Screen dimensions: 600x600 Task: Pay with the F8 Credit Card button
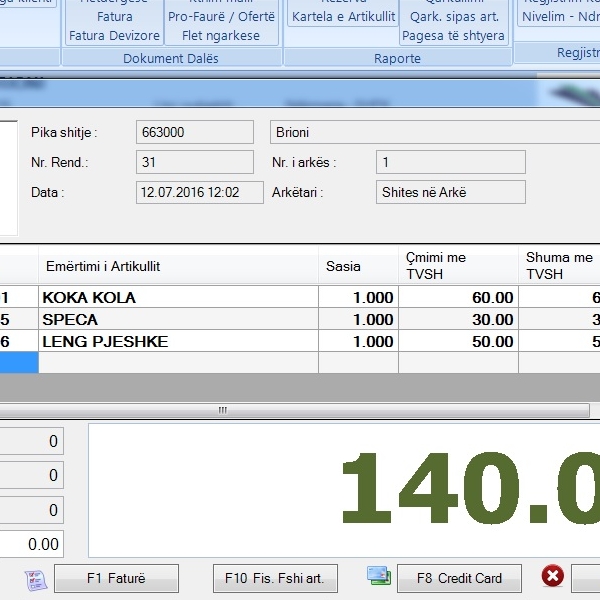(459, 579)
